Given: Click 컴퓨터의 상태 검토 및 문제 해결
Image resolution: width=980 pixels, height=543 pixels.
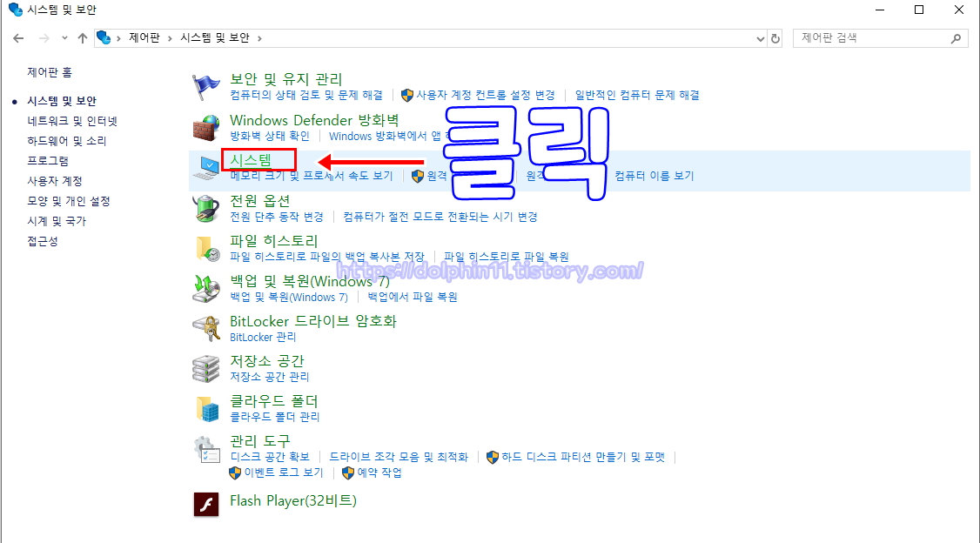Looking at the screenshot, I should tap(306, 95).
